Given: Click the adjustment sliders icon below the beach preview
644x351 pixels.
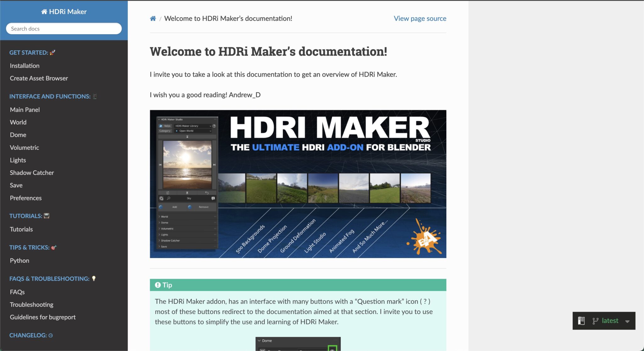Looking at the screenshot, I should click(x=168, y=193).
